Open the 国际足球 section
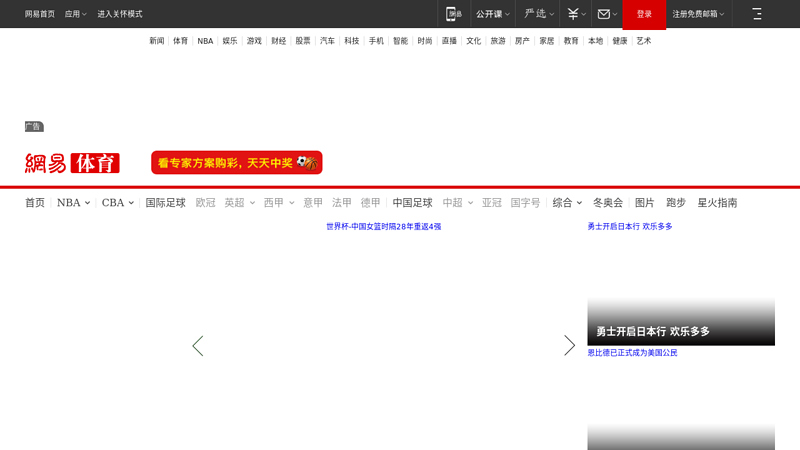The height and width of the screenshot is (450, 800). pyautogui.click(x=165, y=203)
